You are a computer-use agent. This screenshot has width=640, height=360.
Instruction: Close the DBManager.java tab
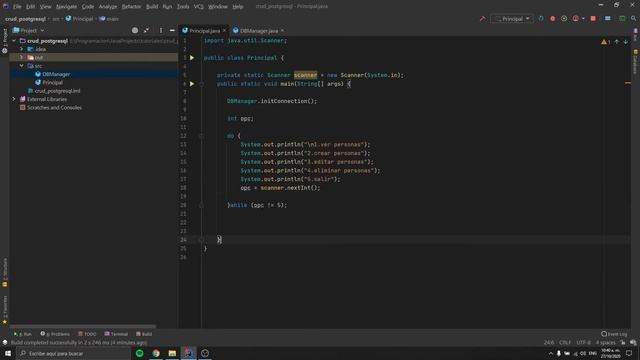click(x=282, y=31)
